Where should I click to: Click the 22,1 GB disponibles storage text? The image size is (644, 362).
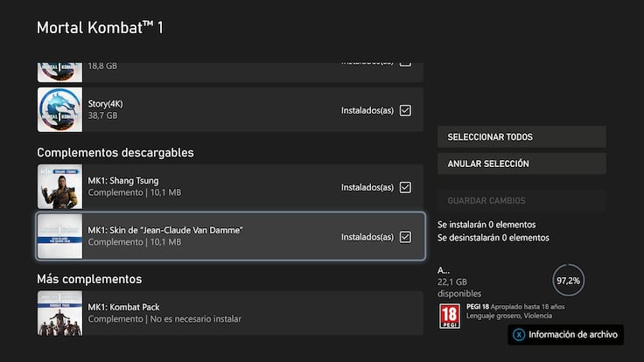tap(460, 287)
